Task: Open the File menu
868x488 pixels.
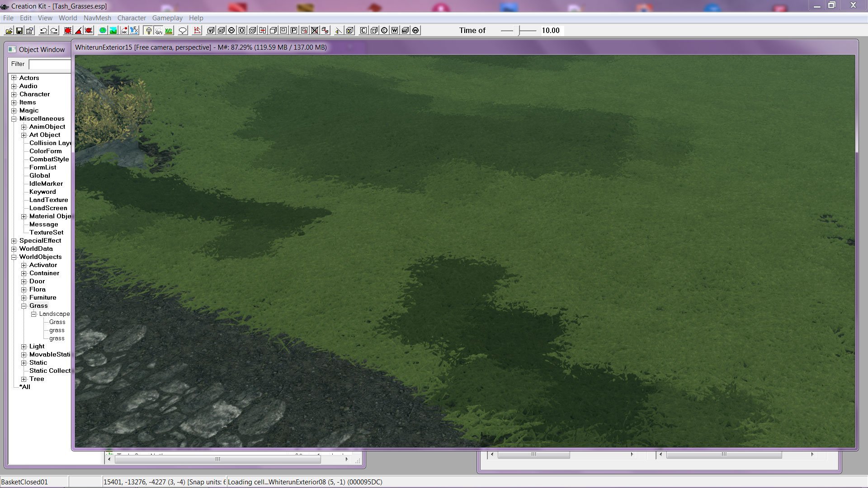Action: pyautogui.click(x=8, y=18)
